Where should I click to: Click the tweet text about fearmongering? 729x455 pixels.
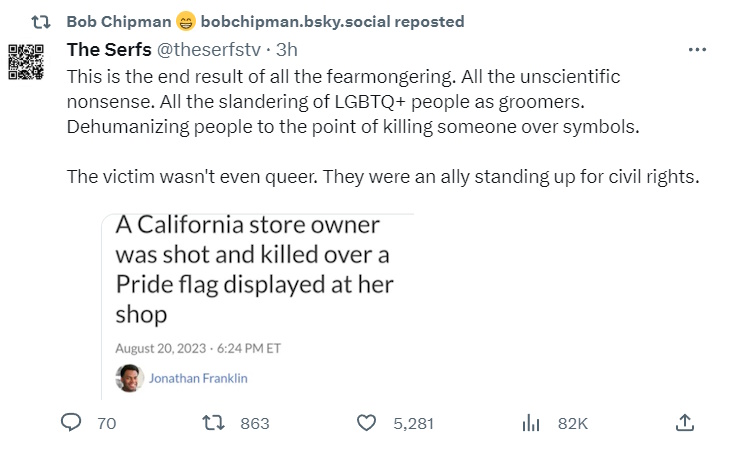[383, 126]
